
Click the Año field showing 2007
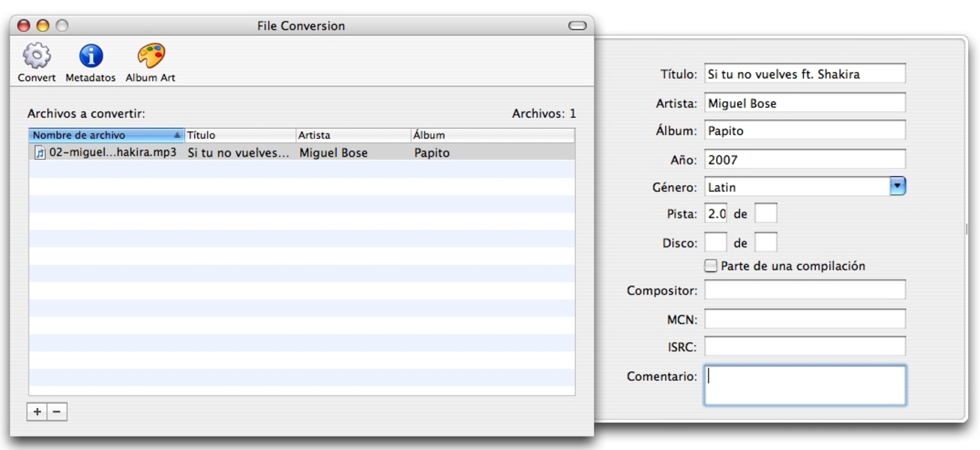click(x=804, y=160)
